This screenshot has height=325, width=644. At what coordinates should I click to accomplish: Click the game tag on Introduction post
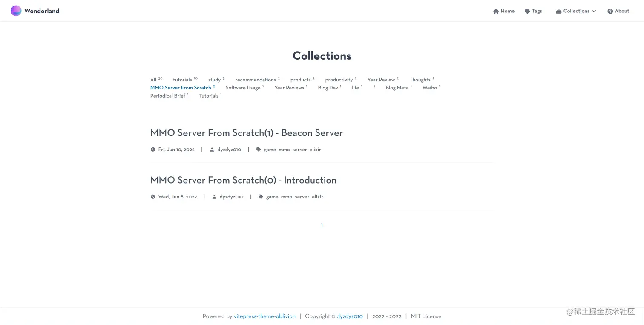click(272, 197)
